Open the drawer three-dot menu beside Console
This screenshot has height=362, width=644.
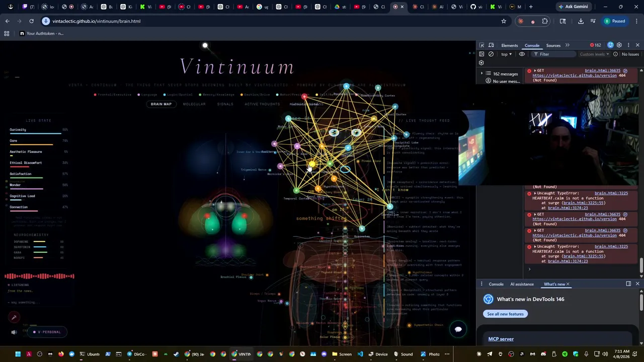click(481, 284)
